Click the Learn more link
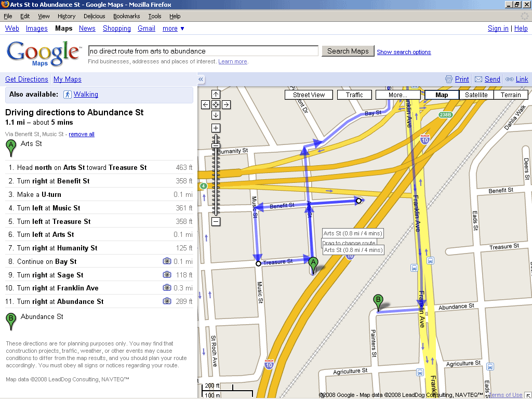 click(x=232, y=61)
